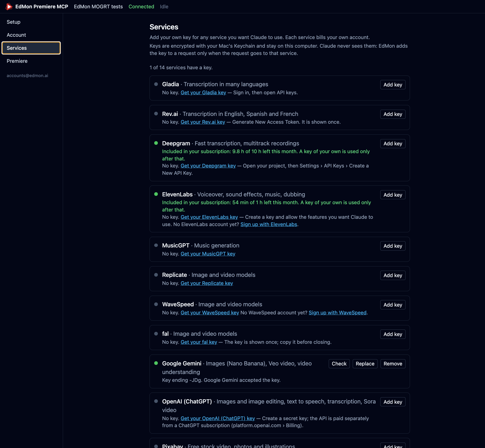Select the Services sidebar item

click(31, 48)
